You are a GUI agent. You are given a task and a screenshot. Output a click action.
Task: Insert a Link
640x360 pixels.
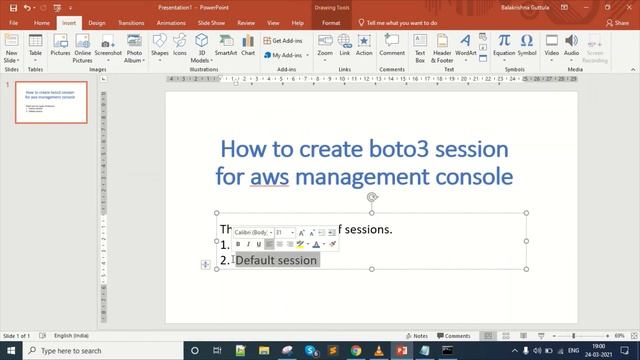point(344,45)
